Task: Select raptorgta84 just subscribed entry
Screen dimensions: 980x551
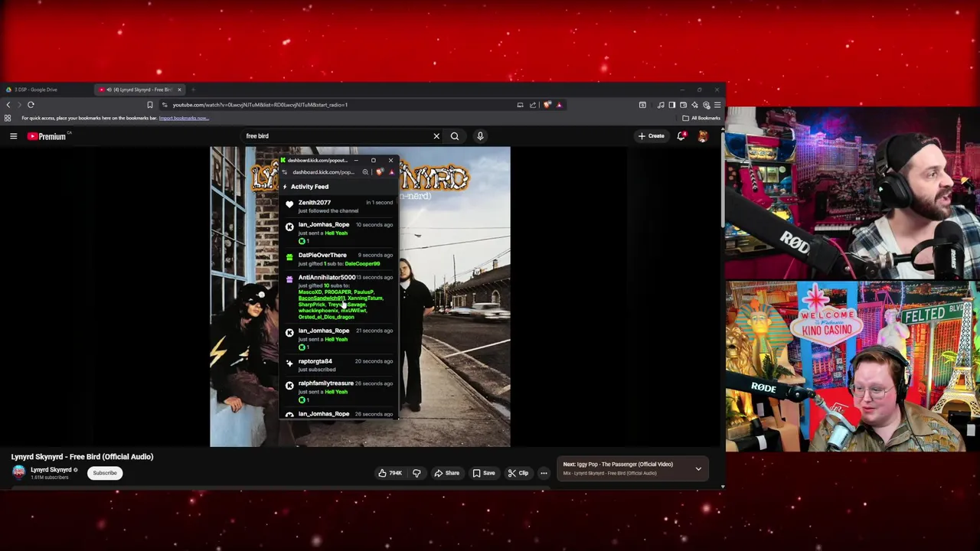Action: (339, 365)
